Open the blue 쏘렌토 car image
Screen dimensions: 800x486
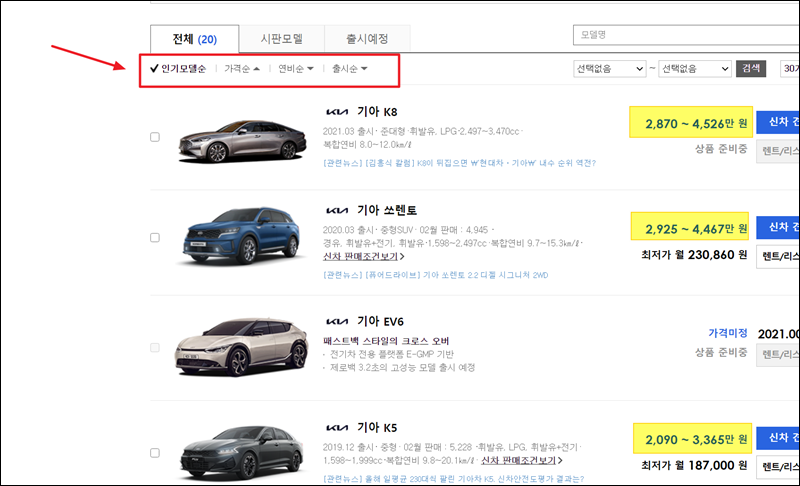coord(241,237)
